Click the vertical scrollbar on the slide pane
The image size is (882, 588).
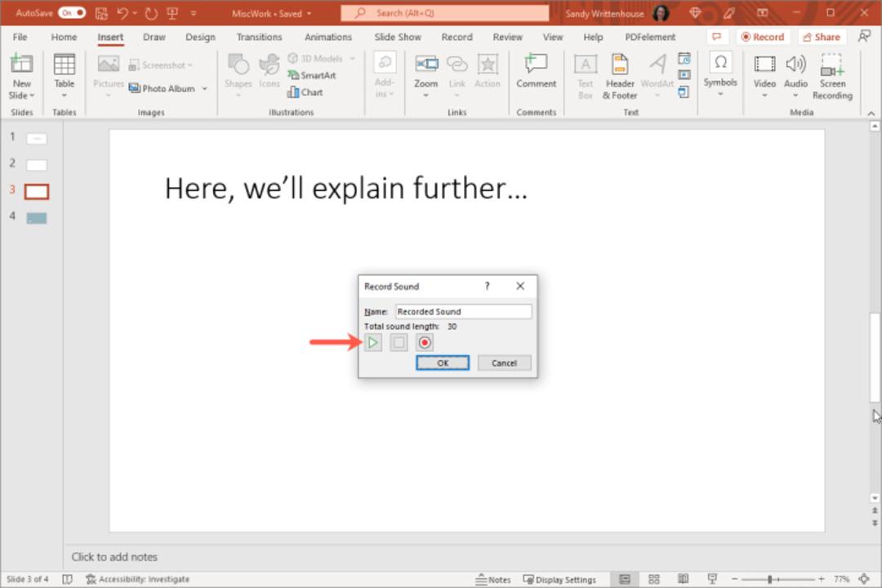875,357
